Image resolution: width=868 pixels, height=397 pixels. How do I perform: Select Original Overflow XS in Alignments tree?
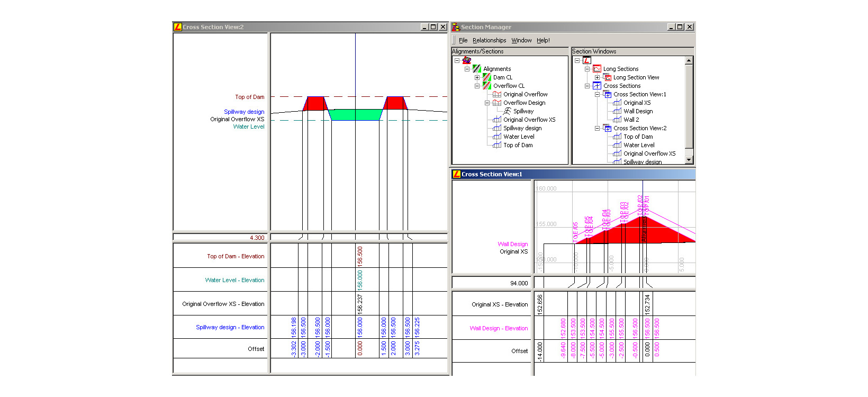point(529,120)
